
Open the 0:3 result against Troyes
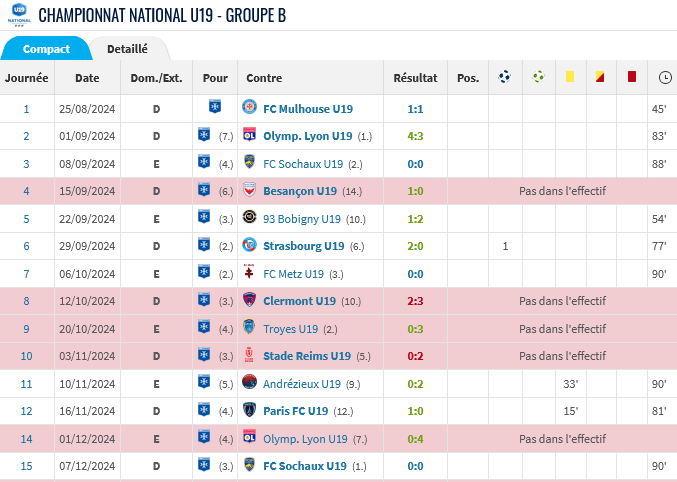click(x=415, y=329)
